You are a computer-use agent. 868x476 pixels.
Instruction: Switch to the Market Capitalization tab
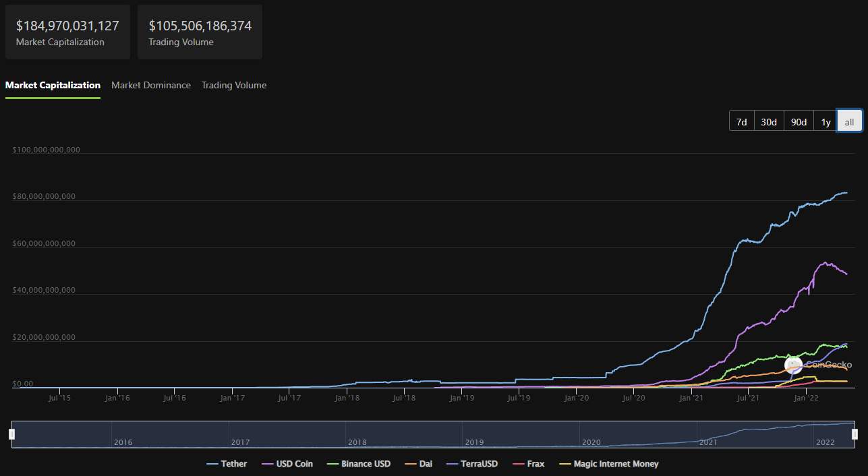coord(53,86)
